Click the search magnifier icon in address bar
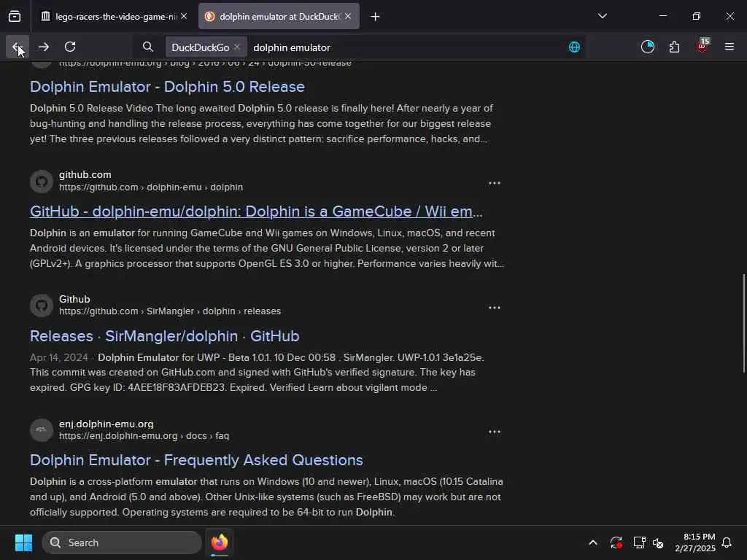The height and width of the screenshot is (560, 747). coord(148,47)
